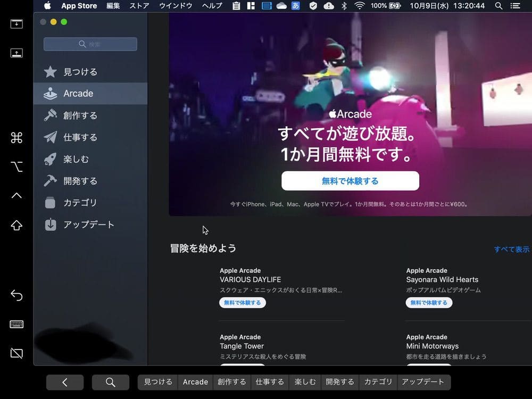Select the Create (創作する) paintbrush icon
The height and width of the screenshot is (399, 532).
50,115
